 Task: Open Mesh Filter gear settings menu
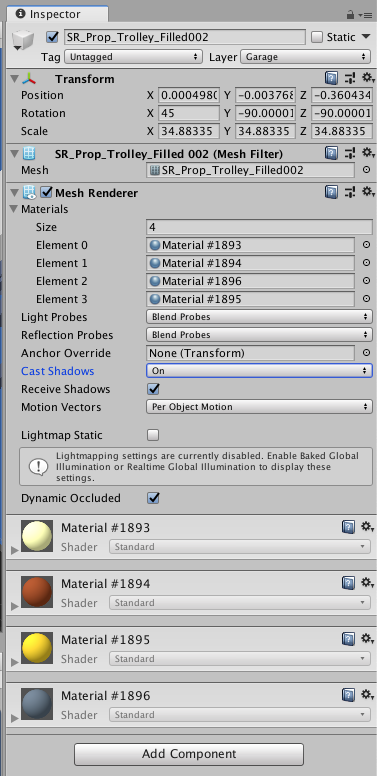[368, 153]
